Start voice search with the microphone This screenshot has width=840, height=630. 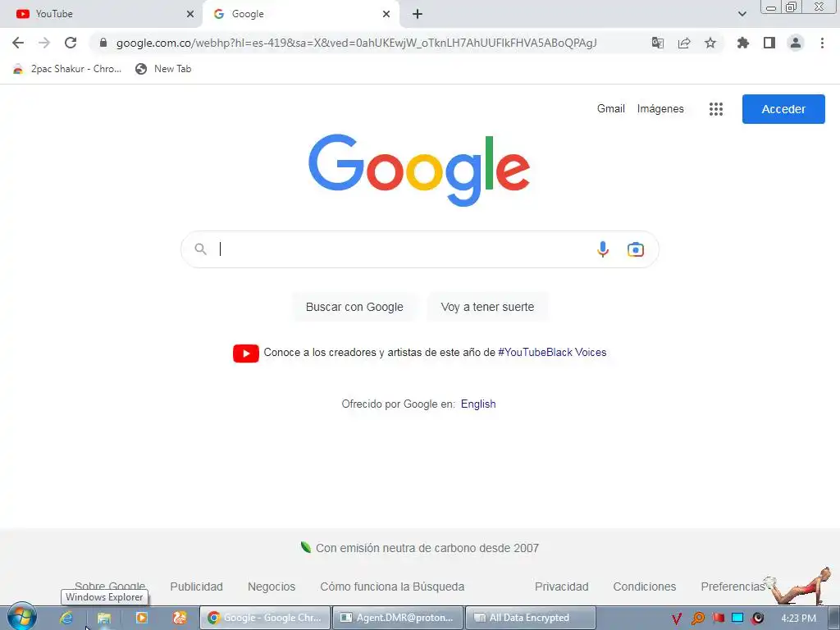pyautogui.click(x=603, y=249)
